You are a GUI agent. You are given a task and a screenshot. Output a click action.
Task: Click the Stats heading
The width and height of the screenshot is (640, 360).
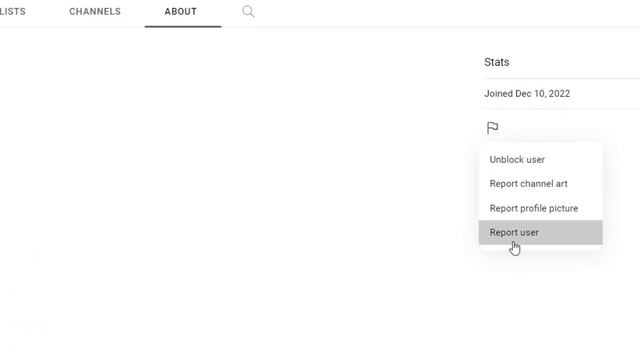pos(496,62)
